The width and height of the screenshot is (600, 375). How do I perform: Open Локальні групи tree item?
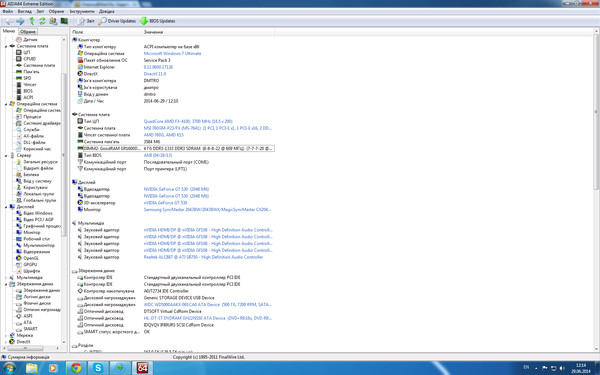click(39, 194)
